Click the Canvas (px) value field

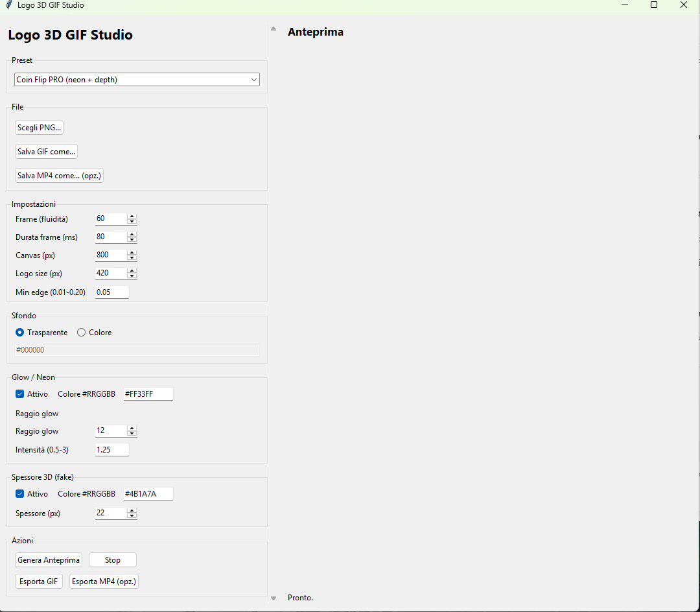tap(111, 255)
